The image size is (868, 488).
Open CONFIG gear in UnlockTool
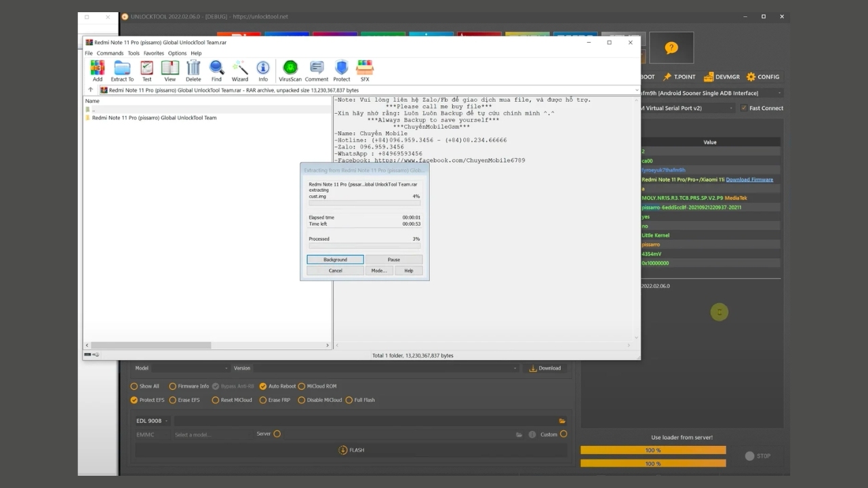click(751, 77)
